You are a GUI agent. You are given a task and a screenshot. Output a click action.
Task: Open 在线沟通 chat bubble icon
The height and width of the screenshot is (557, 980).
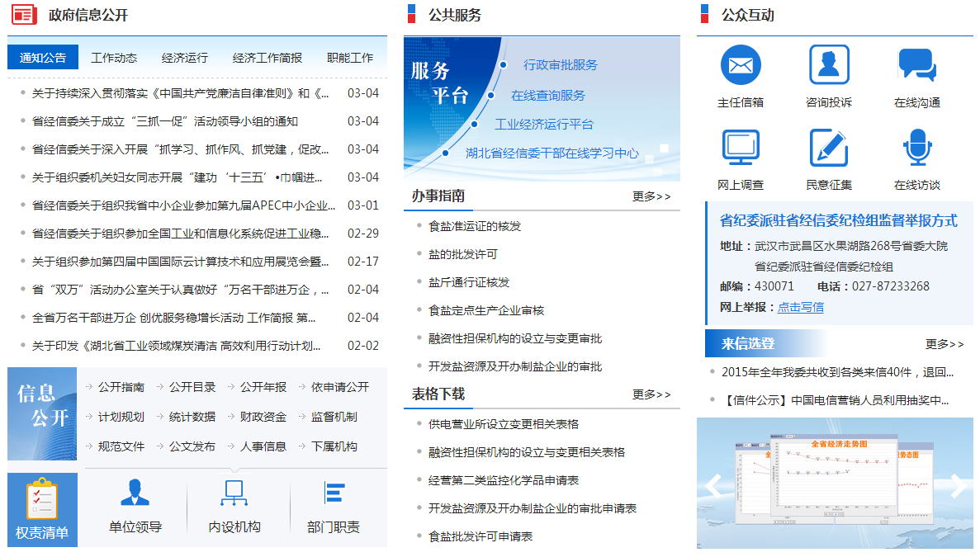[916, 65]
